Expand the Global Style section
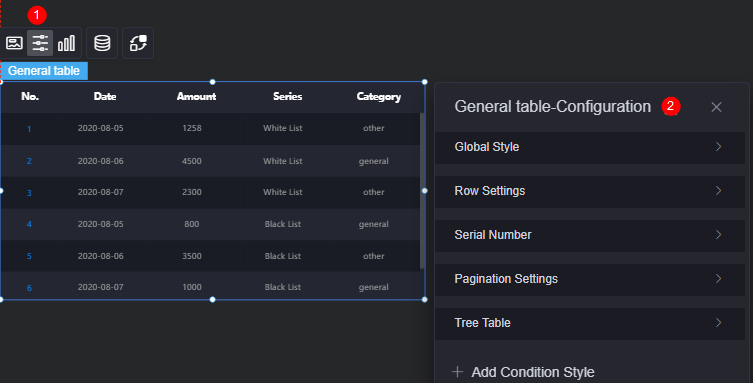 (590, 147)
